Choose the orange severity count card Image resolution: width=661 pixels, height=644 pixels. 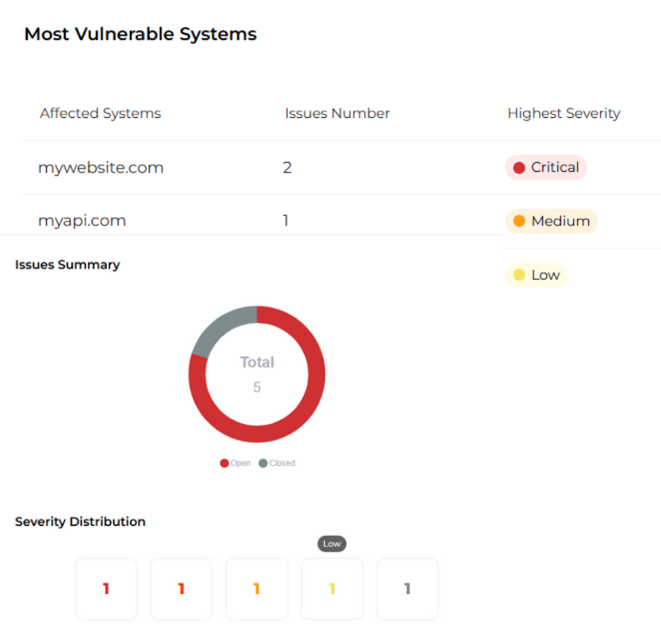coord(256,589)
